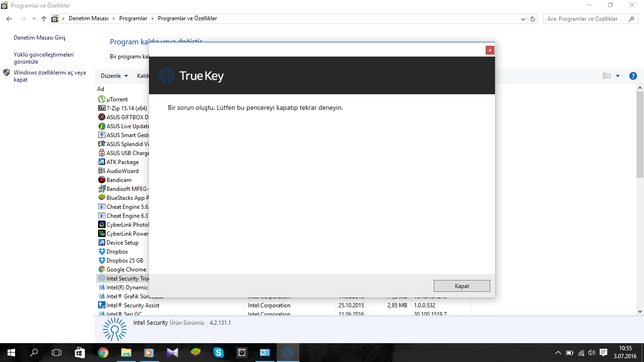Click the scrollbar up arrow
Screen dimensions: 644x362
tap(640, 88)
